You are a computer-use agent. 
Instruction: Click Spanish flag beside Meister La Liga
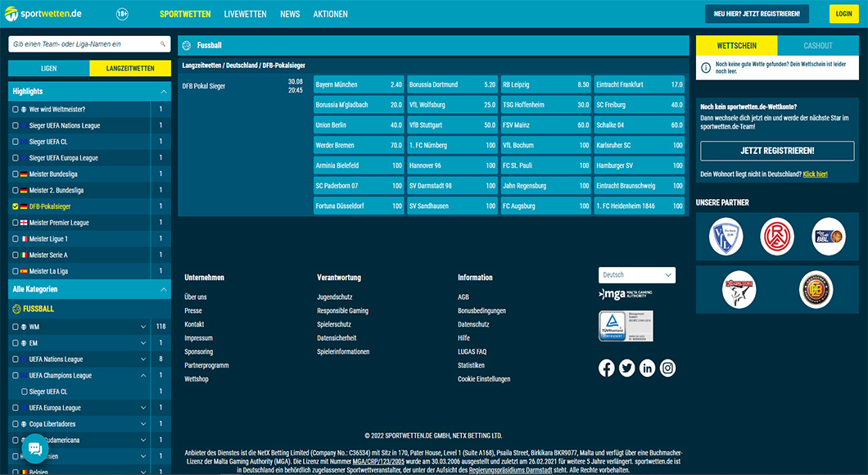pos(24,271)
